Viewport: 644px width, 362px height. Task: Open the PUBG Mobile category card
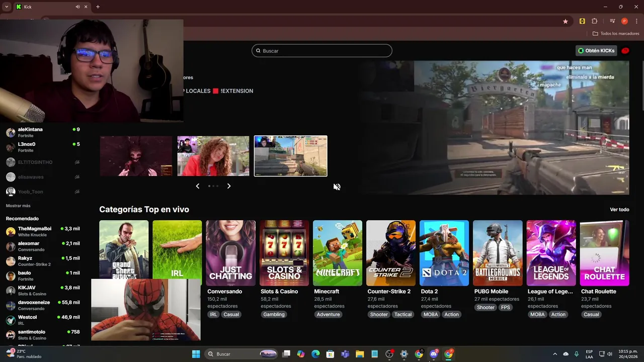click(498, 253)
